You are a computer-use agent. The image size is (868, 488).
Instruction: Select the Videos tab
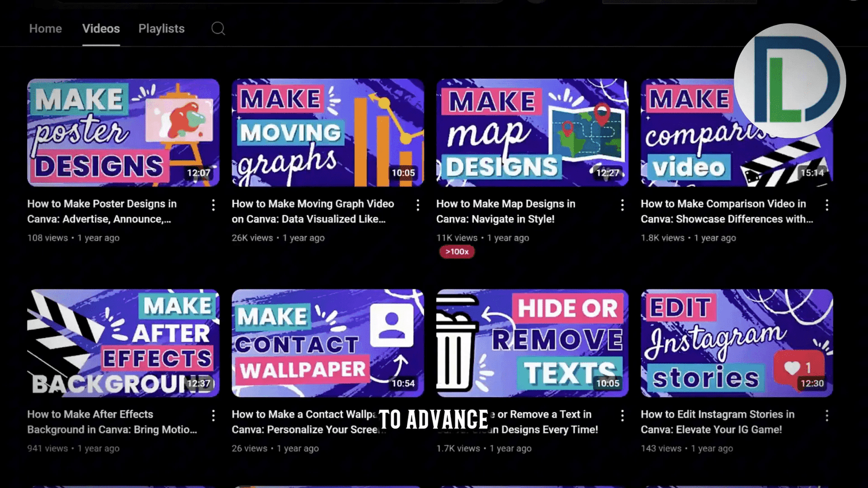point(101,29)
